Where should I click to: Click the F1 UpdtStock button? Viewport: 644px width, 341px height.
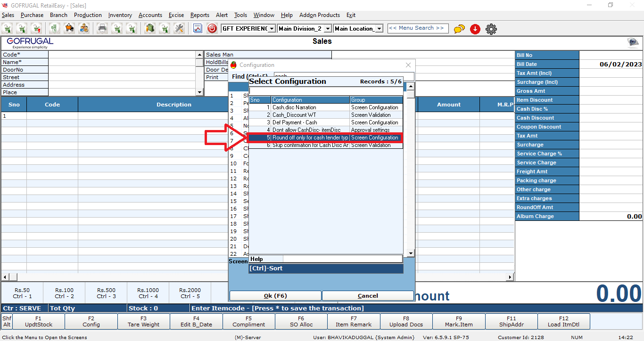tap(39, 322)
